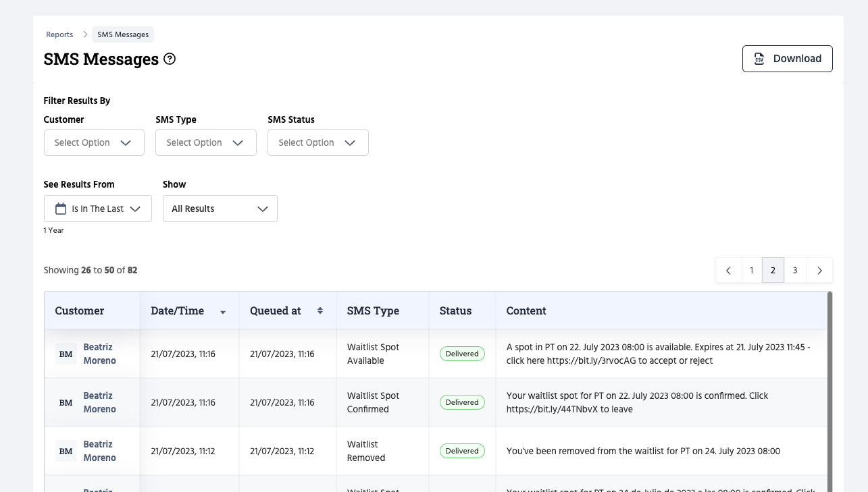Jump to page 1 of results
This screenshot has height=492, width=868.
click(751, 270)
